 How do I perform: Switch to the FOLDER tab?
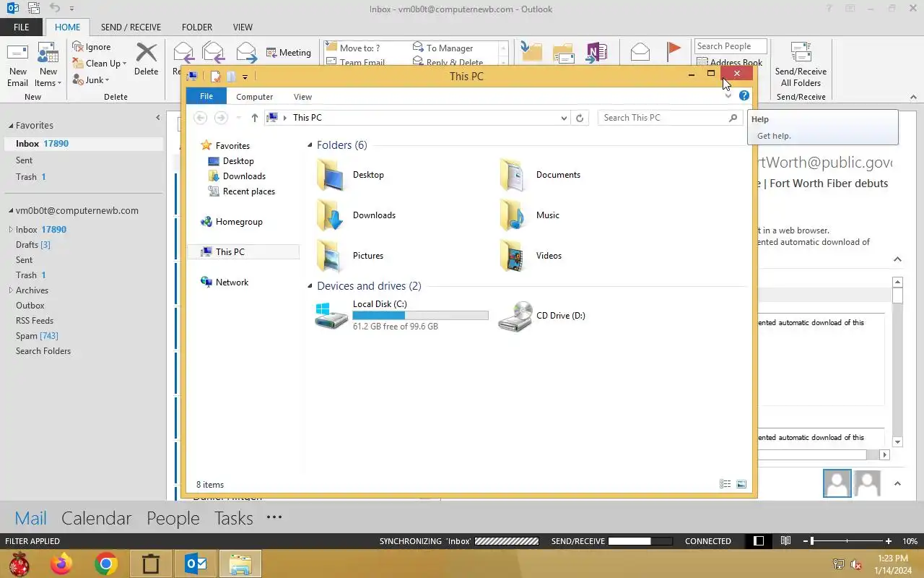pyautogui.click(x=197, y=27)
